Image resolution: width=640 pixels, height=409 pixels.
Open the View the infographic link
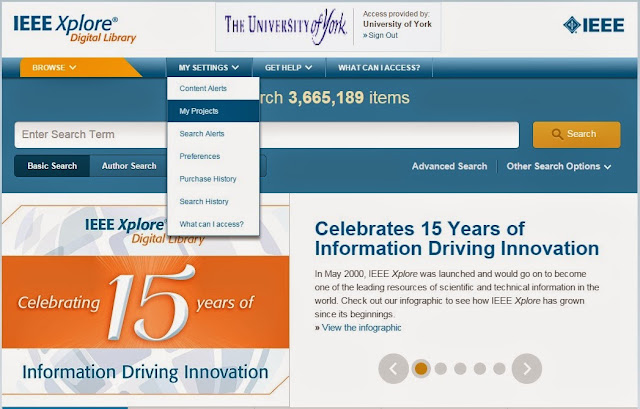click(x=361, y=327)
